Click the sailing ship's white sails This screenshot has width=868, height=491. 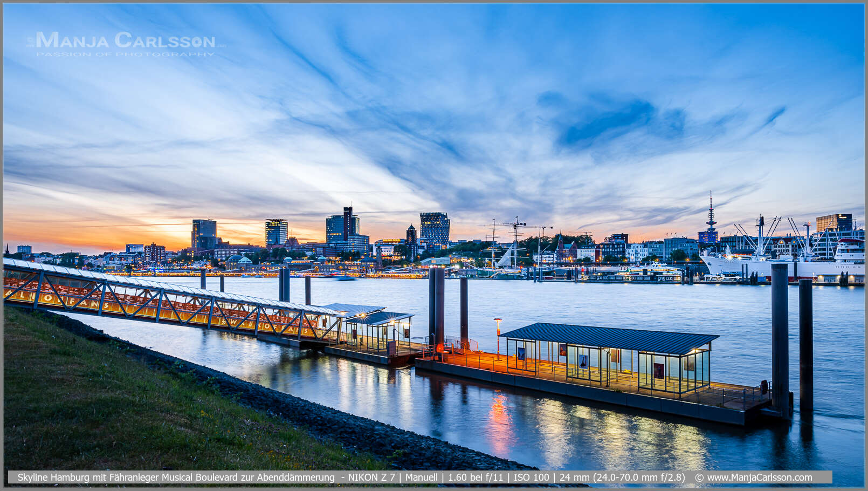click(506, 257)
